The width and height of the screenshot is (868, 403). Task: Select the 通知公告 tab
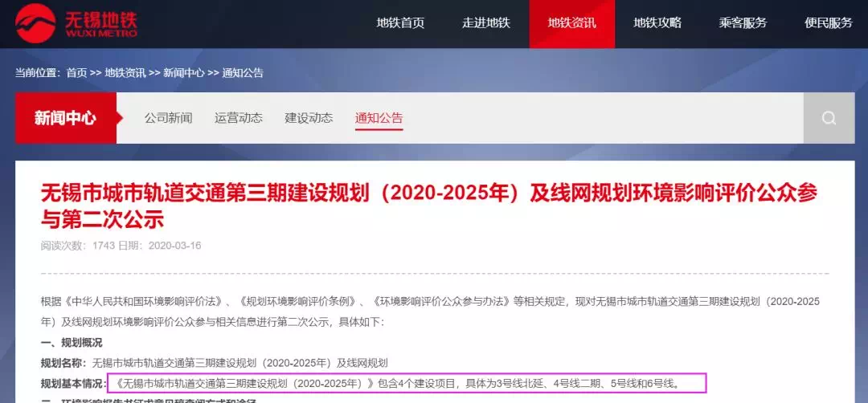coord(379,118)
